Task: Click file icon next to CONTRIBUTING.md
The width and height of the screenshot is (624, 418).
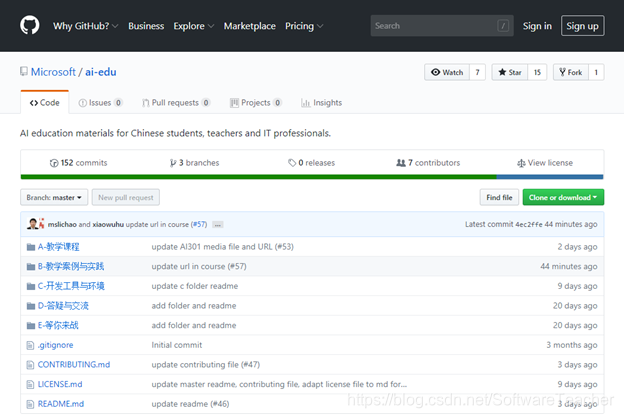Action: (x=30, y=365)
